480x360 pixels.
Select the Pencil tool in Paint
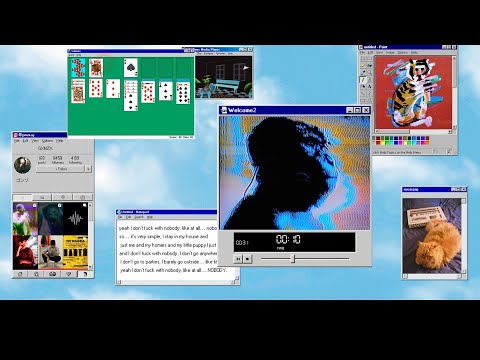363,80
